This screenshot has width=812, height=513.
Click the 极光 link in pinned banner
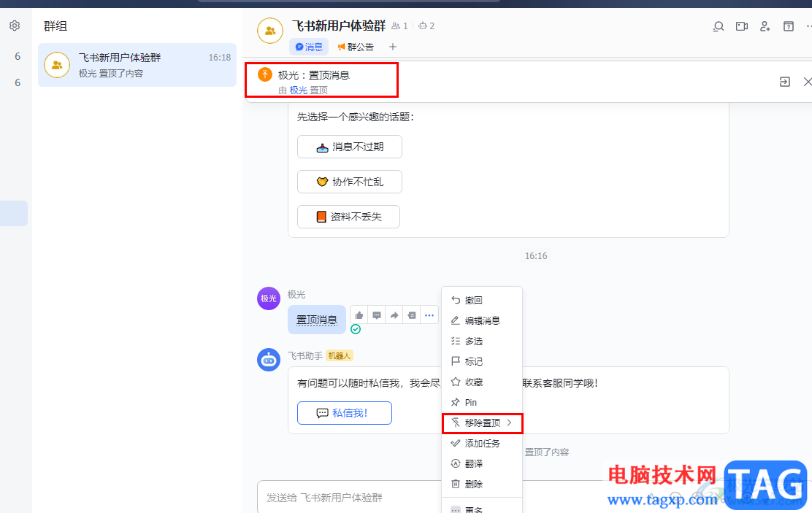coord(298,90)
